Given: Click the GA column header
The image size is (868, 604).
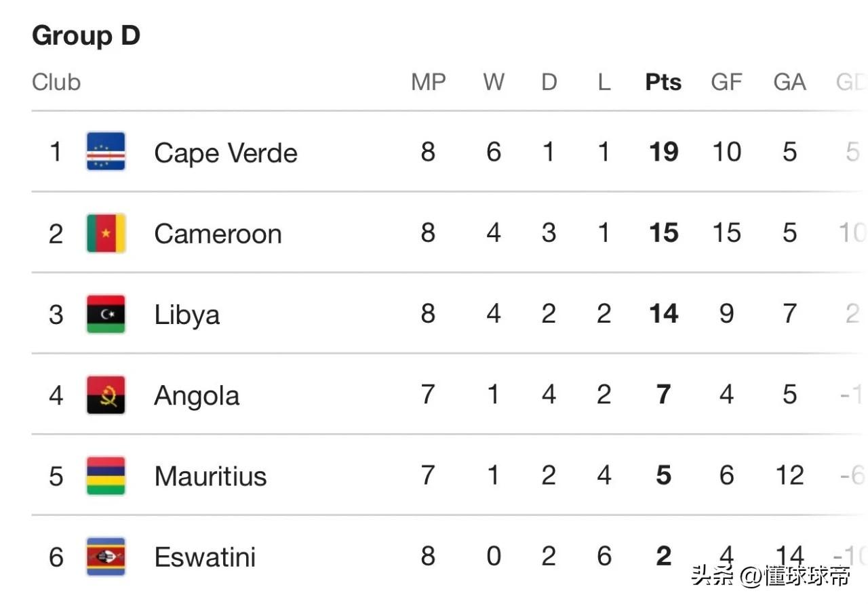Looking at the screenshot, I should (789, 82).
